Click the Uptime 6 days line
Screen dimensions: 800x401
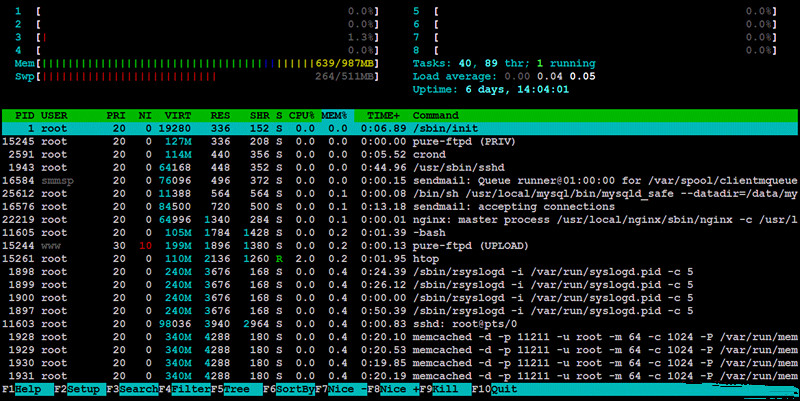491,90
